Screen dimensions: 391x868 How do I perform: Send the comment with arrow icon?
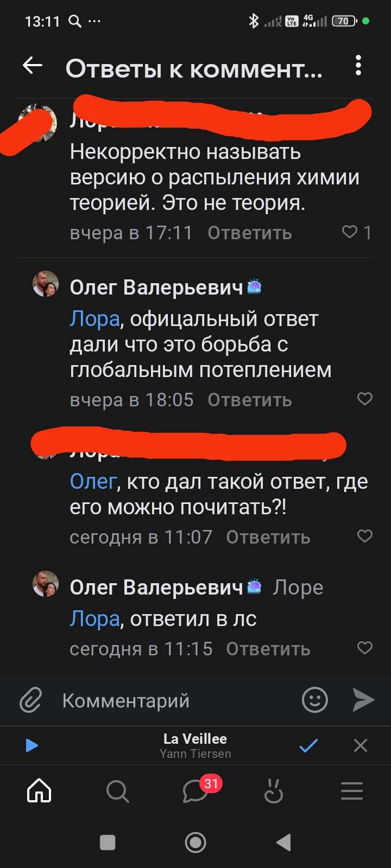(363, 700)
